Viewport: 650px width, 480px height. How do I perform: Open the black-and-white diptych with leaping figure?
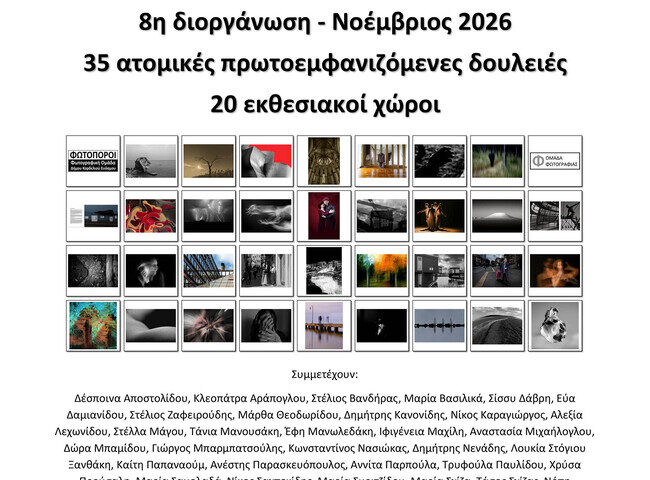555,216
